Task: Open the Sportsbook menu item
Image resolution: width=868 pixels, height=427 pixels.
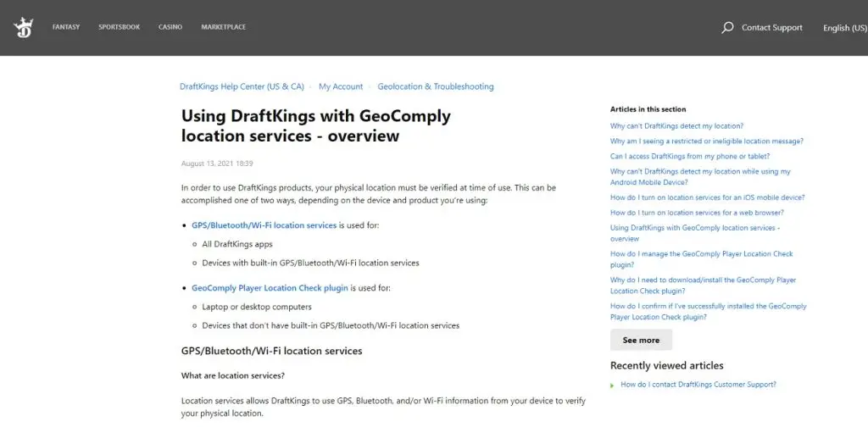Action: click(119, 27)
